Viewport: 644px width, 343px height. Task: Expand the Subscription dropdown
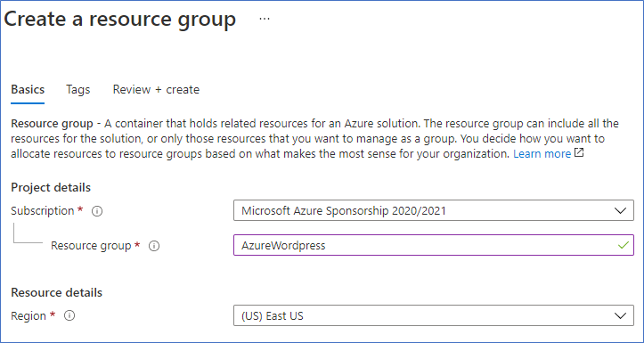pos(434,211)
